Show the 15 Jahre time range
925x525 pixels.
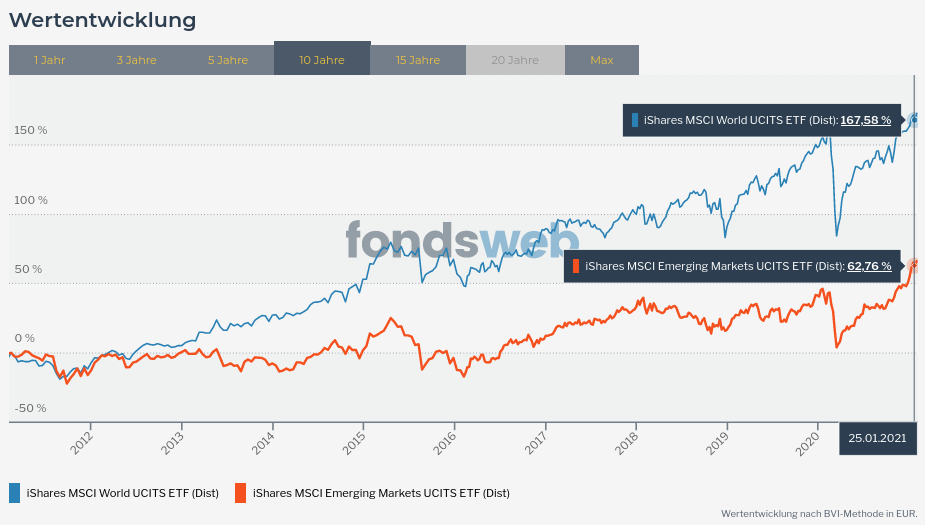(x=417, y=60)
